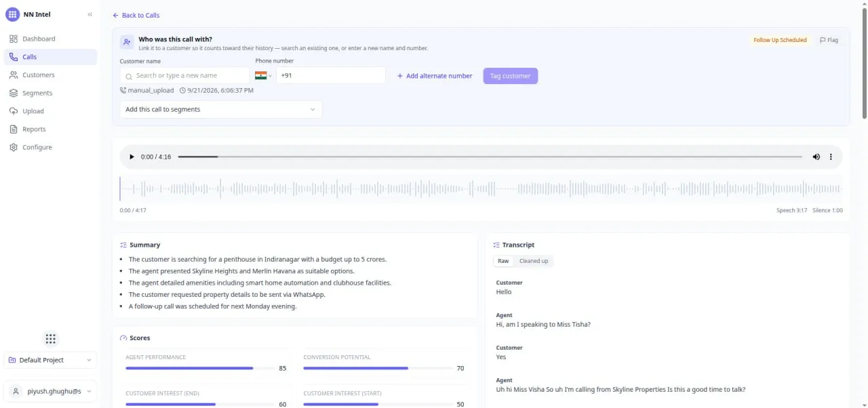
Task: Click the Configure gear icon
Action: (14, 147)
